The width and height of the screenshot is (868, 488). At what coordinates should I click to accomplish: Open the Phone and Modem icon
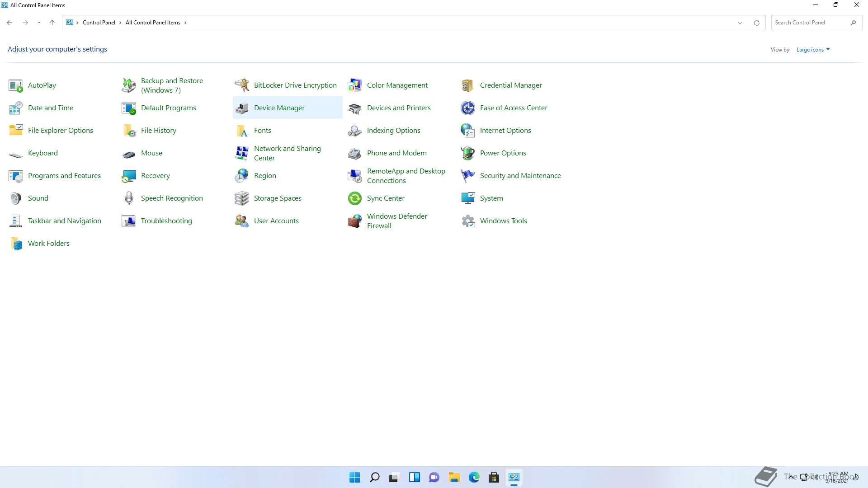355,153
